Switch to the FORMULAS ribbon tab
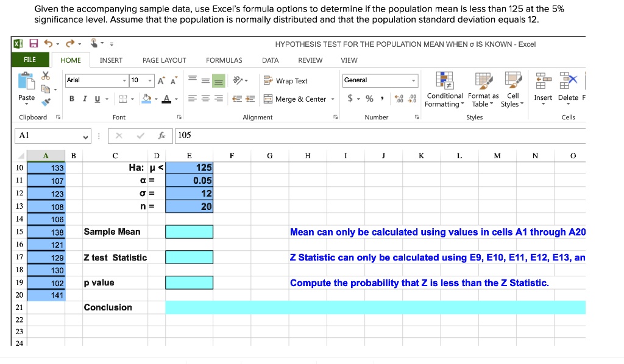The height and width of the screenshot is (364, 624). point(224,60)
